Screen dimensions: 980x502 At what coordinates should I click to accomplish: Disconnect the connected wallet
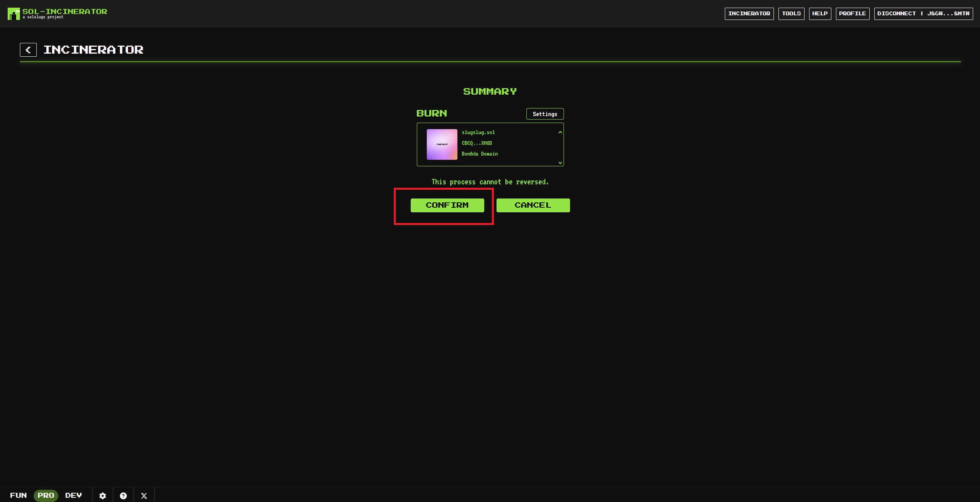tap(923, 13)
